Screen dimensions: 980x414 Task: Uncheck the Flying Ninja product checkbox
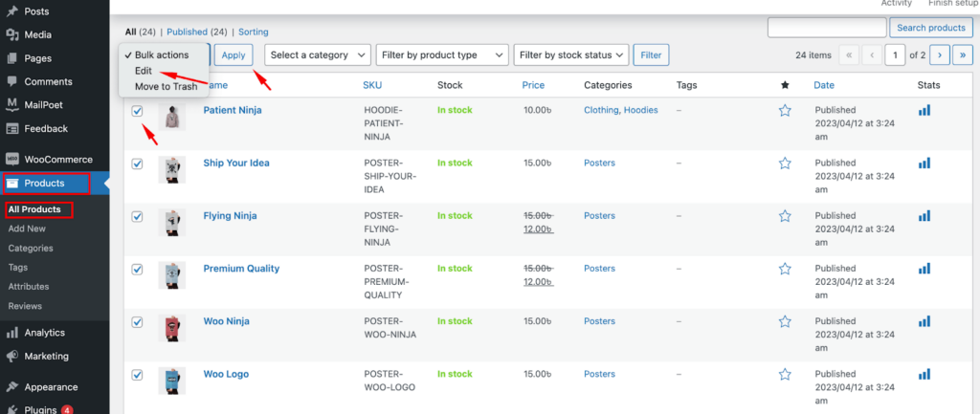click(138, 217)
